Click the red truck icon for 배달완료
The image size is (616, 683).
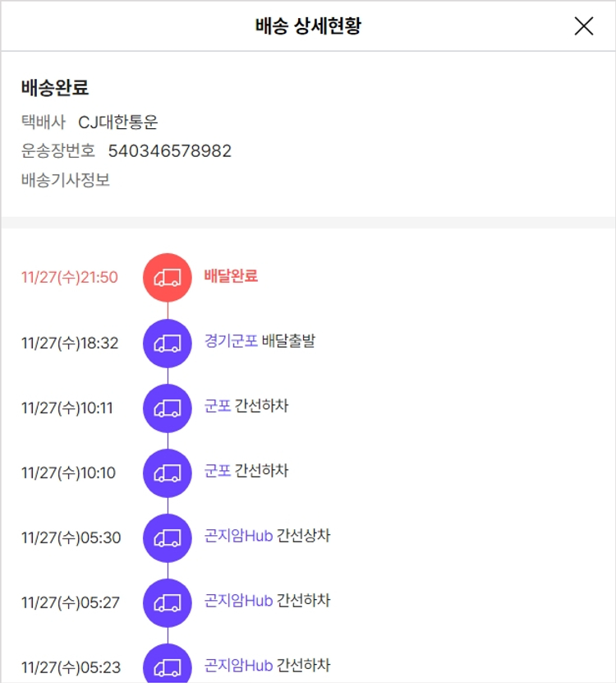[x=168, y=277]
